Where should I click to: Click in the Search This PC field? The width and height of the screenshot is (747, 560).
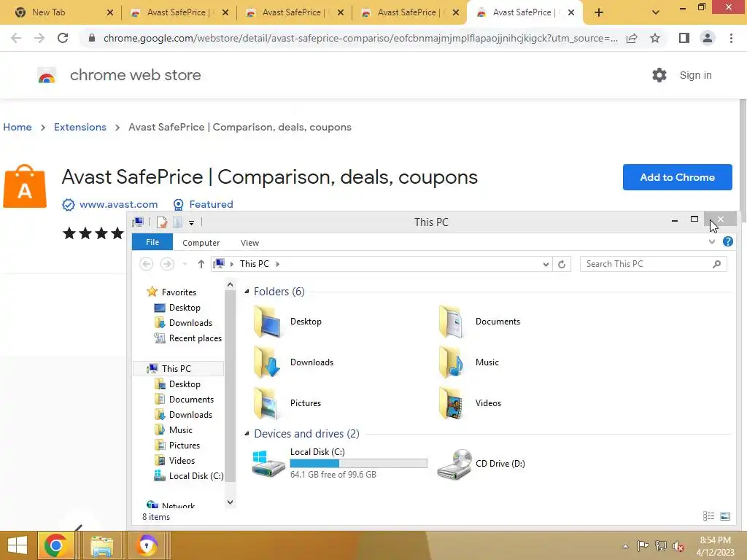(x=648, y=264)
